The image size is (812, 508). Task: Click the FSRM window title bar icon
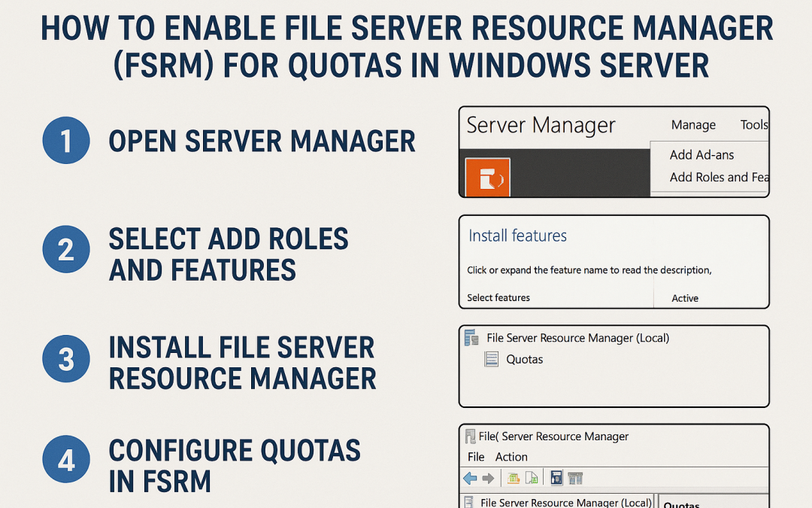point(470,436)
